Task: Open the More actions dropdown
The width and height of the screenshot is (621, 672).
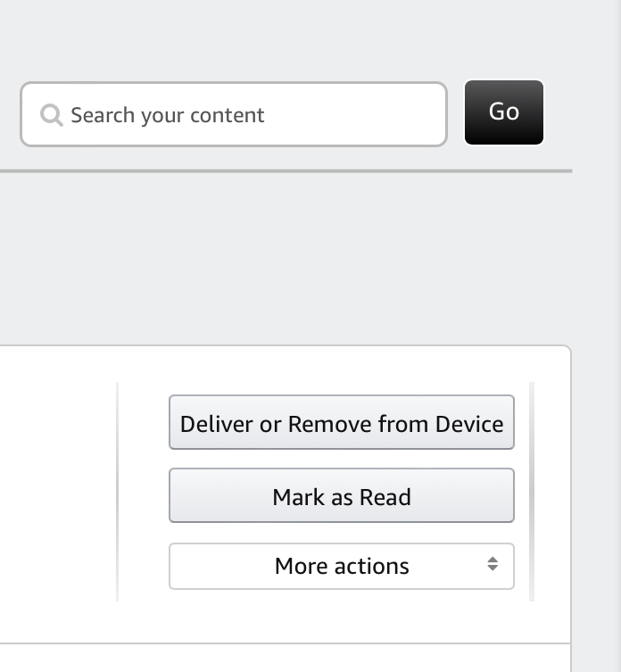Action: pyautogui.click(x=342, y=566)
